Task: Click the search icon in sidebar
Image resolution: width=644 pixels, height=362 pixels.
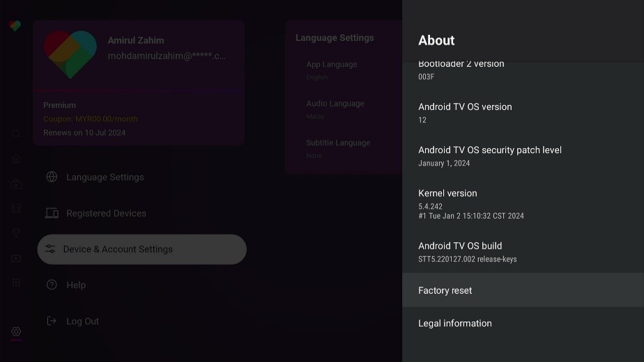Action: point(16,134)
